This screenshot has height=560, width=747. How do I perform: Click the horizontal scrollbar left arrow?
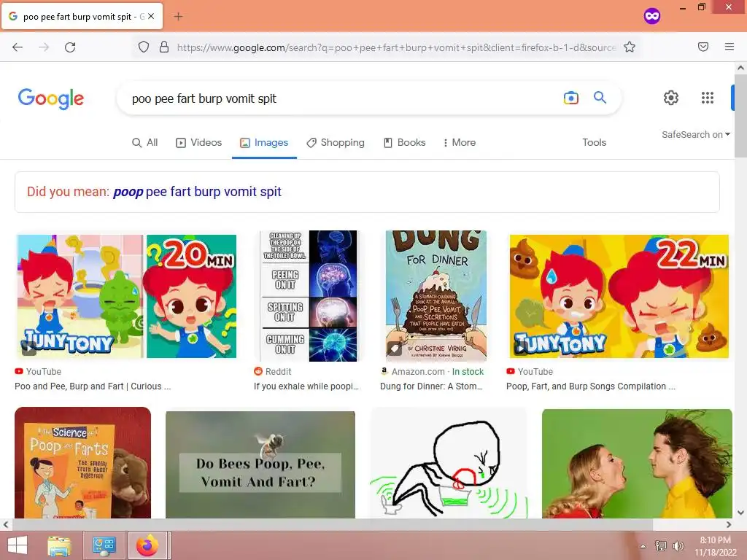tap(6, 525)
